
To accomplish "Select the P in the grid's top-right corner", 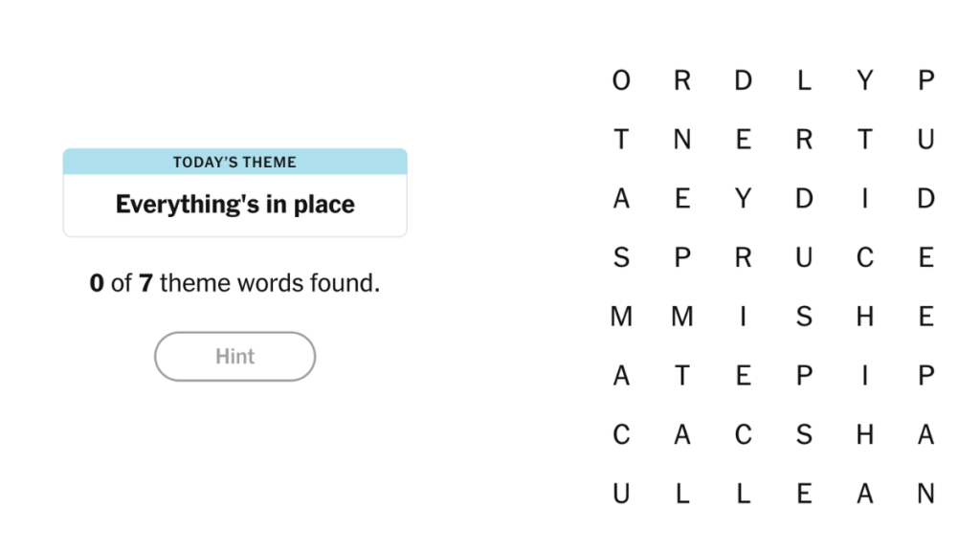I will (925, 80).
